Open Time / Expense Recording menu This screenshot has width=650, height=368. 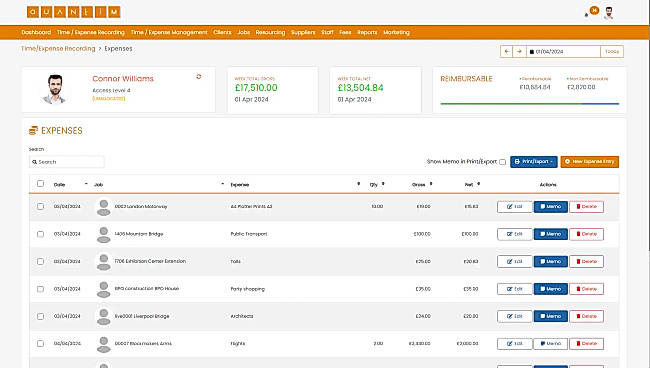click(x=91, y=32)
